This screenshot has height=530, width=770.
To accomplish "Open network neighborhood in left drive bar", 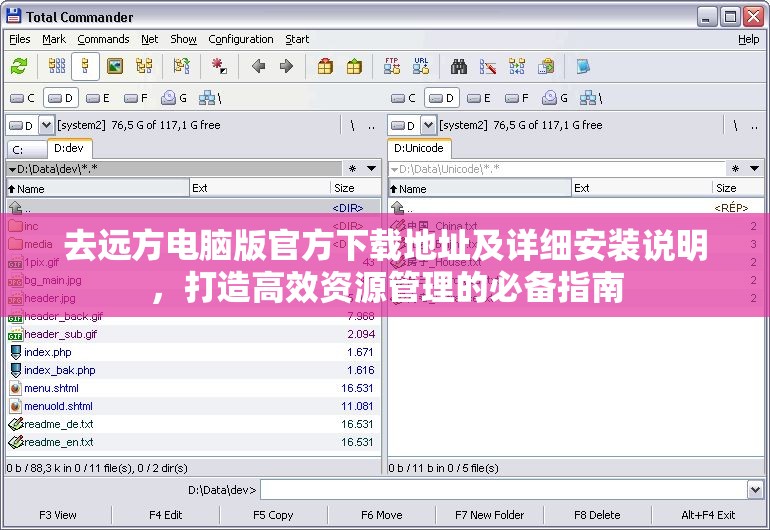I will pos(210,98).
